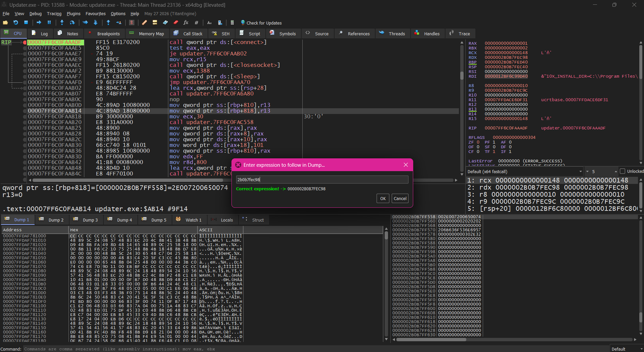
Task: Click the Find intermodular calls icon
Action: 220,23
